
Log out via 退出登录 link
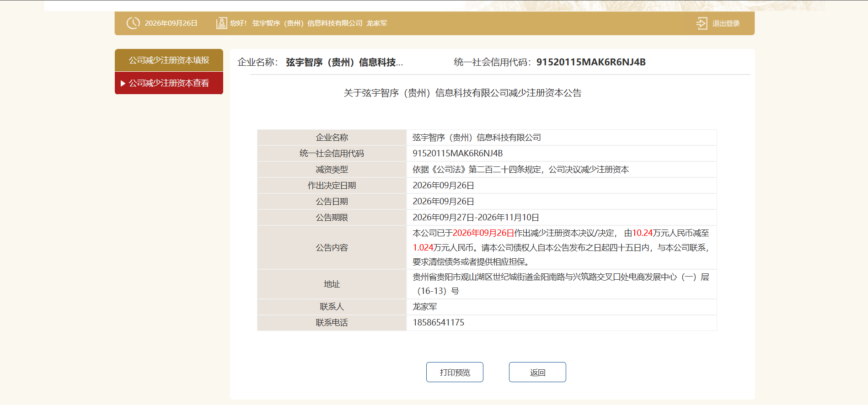(726, 23)
